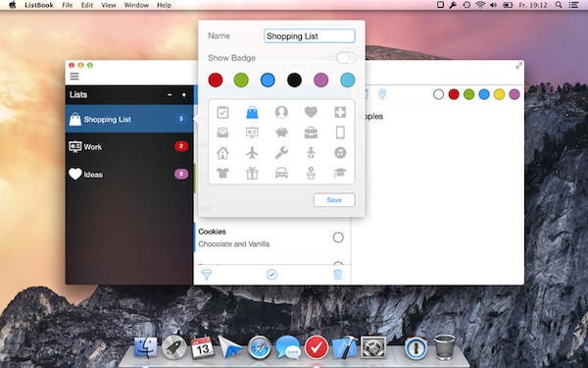The image size is (588, 368).
Task: Open the hamburger menu in ListBook window
Action: [x=74, y=77]
